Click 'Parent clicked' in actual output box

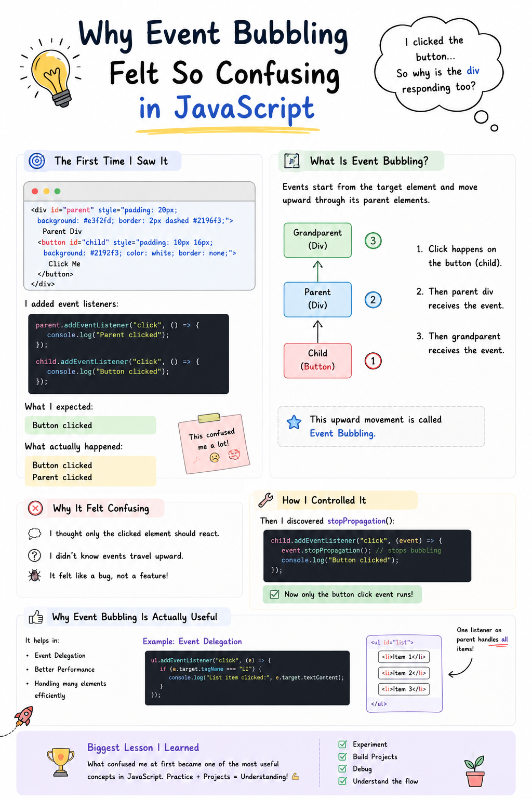[x=62, y=477]
